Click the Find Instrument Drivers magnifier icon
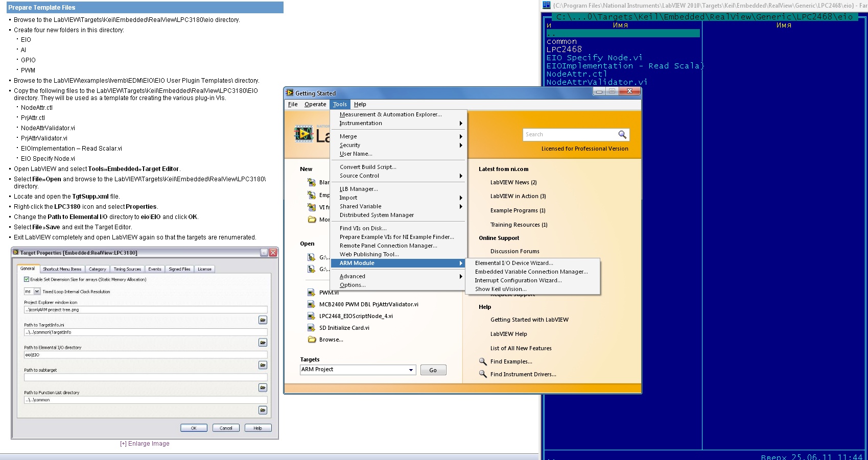Image resolution: width=868 pixels, height=460 pixels. tap(482, 374)
